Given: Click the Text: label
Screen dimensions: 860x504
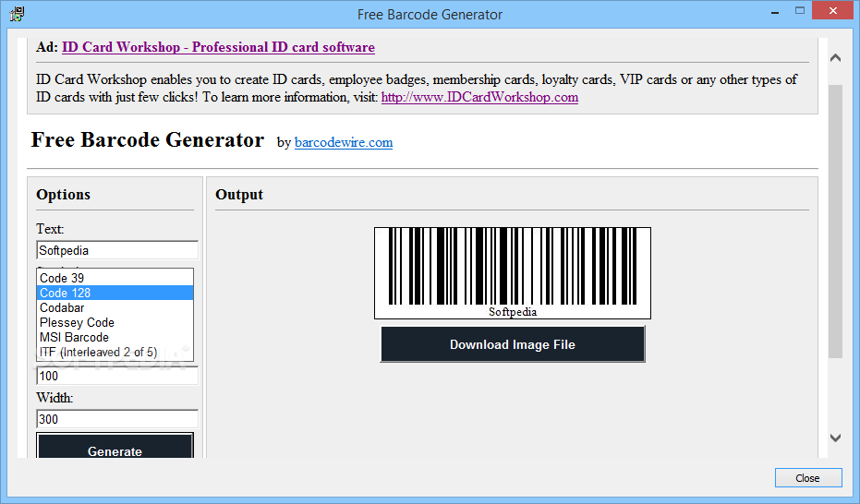Looking at the screenshot, I should click(x=50, y=229).
